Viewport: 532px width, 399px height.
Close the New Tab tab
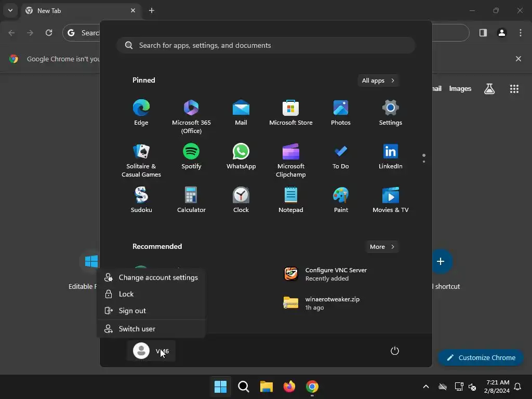[x=133, y=10]
